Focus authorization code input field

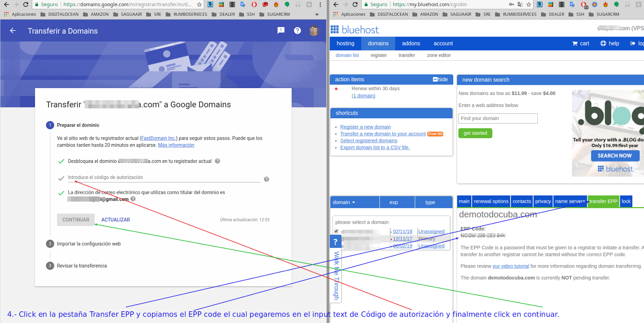[x=164, y=177]
